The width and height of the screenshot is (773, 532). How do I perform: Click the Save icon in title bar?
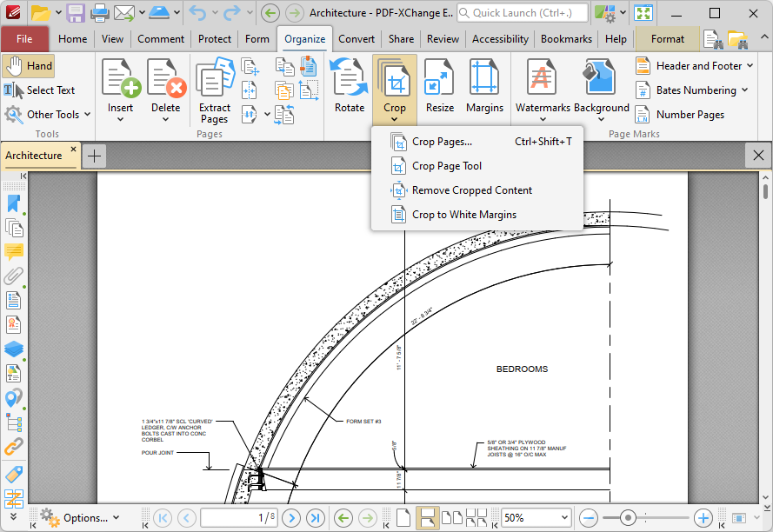tap(76, 13)
